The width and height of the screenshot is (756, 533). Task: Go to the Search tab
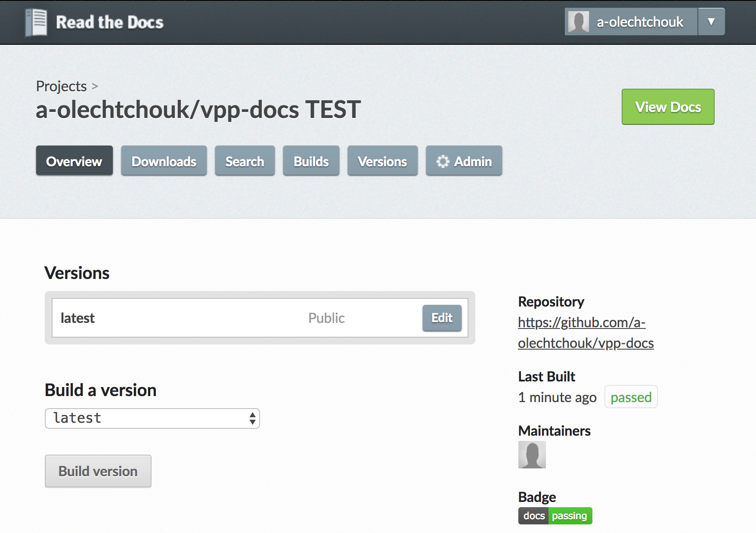coord(245,161)
